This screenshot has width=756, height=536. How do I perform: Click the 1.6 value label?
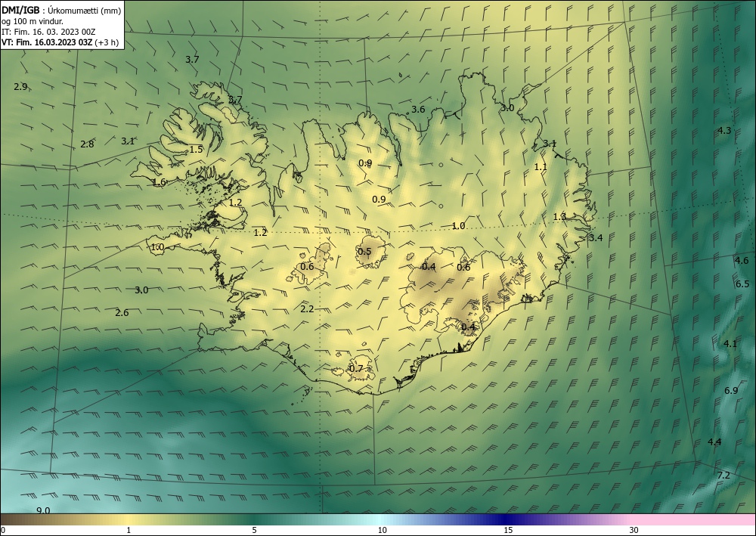click(159, 181)
